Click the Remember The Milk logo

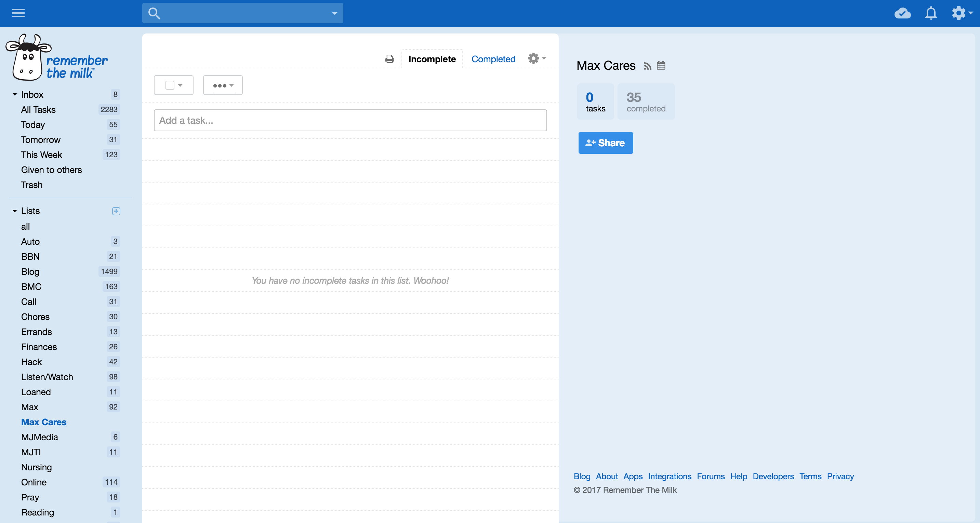pos(57,57)
